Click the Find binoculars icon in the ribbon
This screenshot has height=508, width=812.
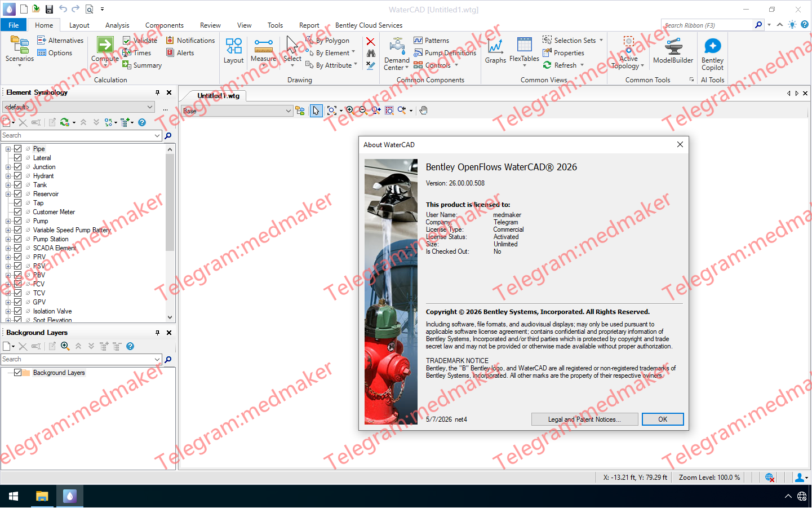370,53
